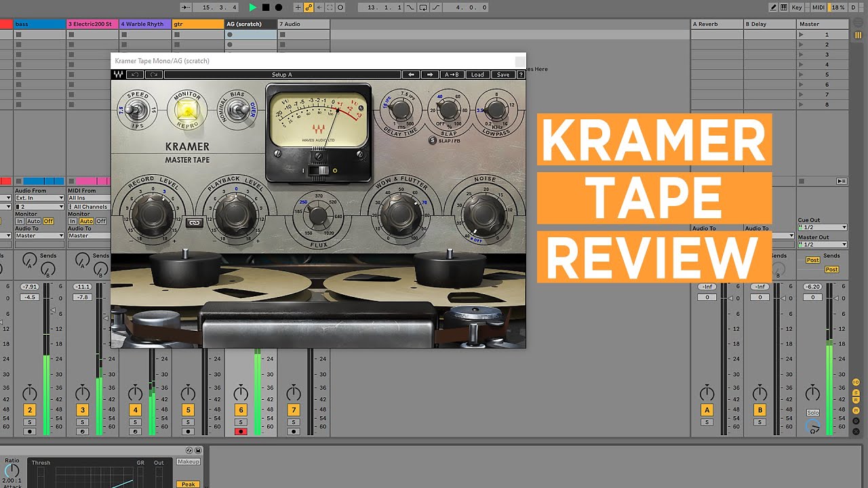Open Cue Out 1/2 dropdown
The width and height of the screenshot is (868, 488).
[823, 228]
